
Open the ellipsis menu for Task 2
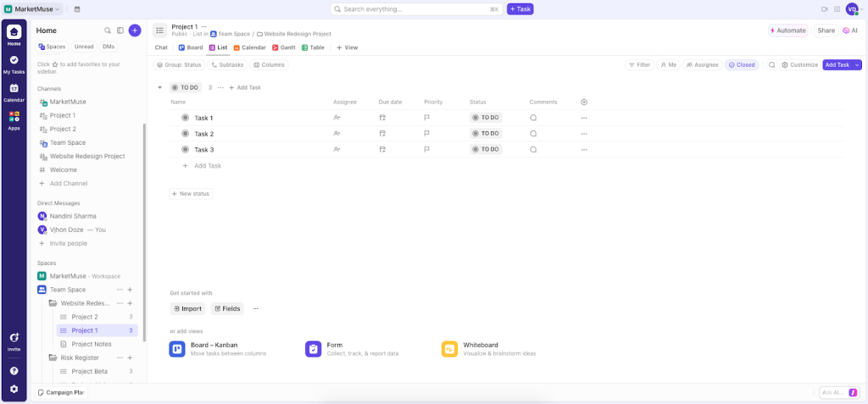[x=583, y=134]
